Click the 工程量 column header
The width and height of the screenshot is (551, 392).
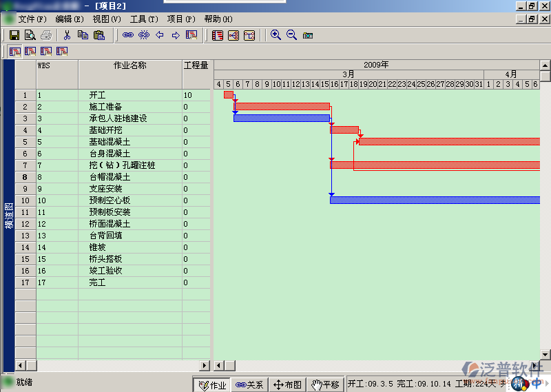(x=196, y=74)
